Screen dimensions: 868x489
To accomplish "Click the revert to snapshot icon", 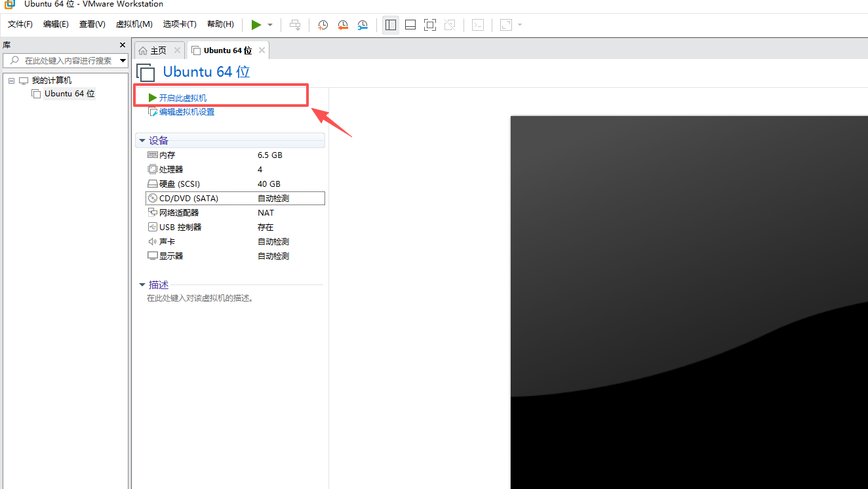I will (343, 25).
